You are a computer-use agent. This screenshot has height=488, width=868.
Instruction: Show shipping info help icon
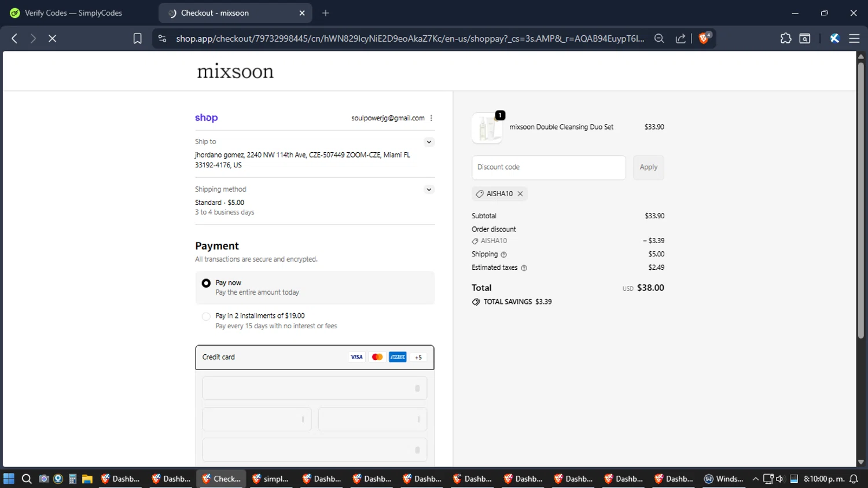[503, 255]
